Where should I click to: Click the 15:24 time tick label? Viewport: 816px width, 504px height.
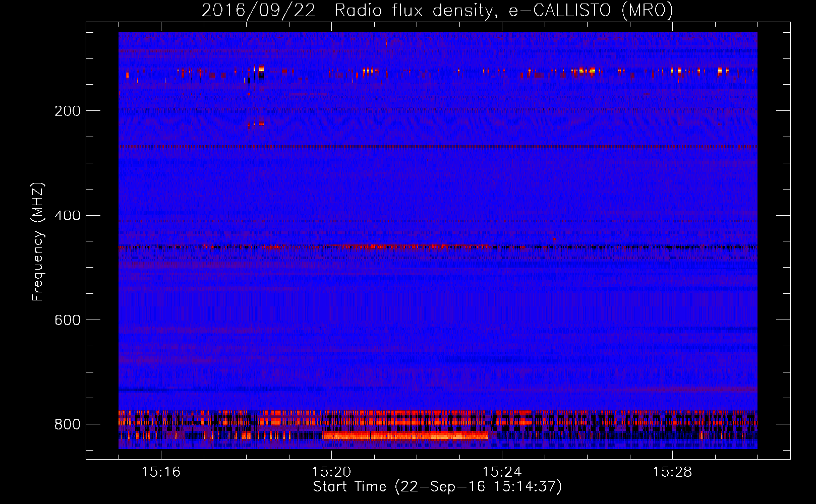502,472
